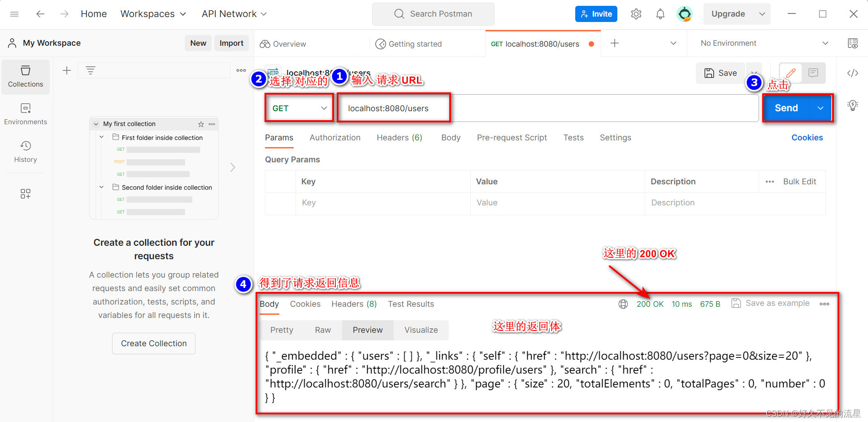Click the Save button

click(x=720, y=73)
